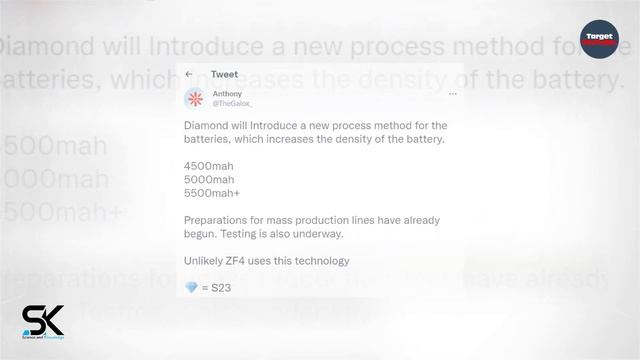Click the 5500mah+ line in tweet
The width and height of the screenshot is (640, 360).
click(212, 193)
